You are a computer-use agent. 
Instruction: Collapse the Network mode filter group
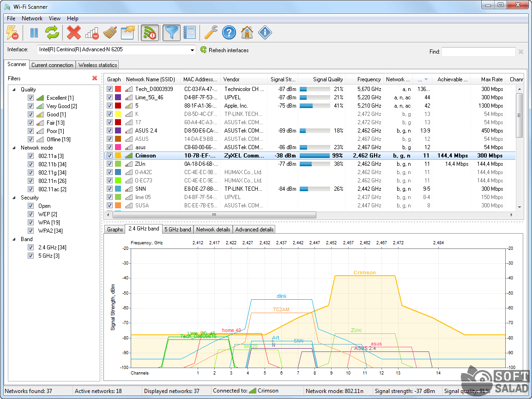[x=14, y=148]
